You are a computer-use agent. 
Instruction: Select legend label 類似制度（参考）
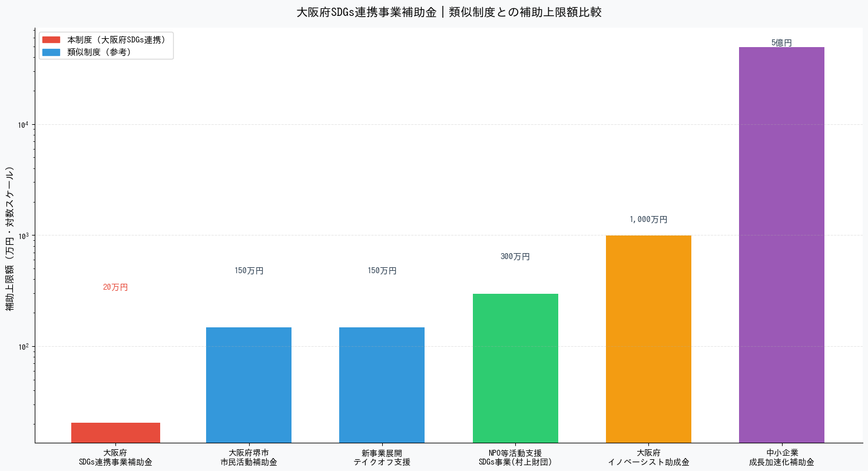99,52
